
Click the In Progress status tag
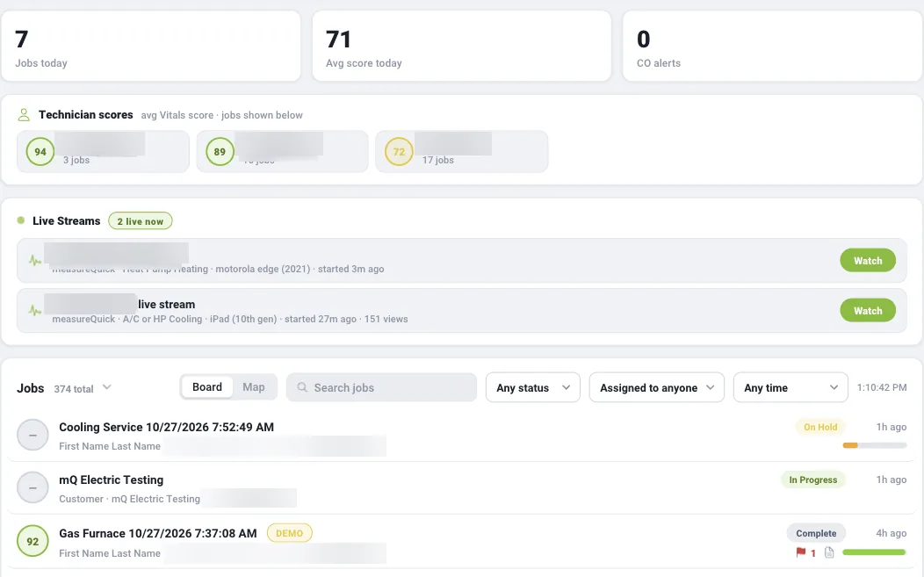tap(812, 480)
